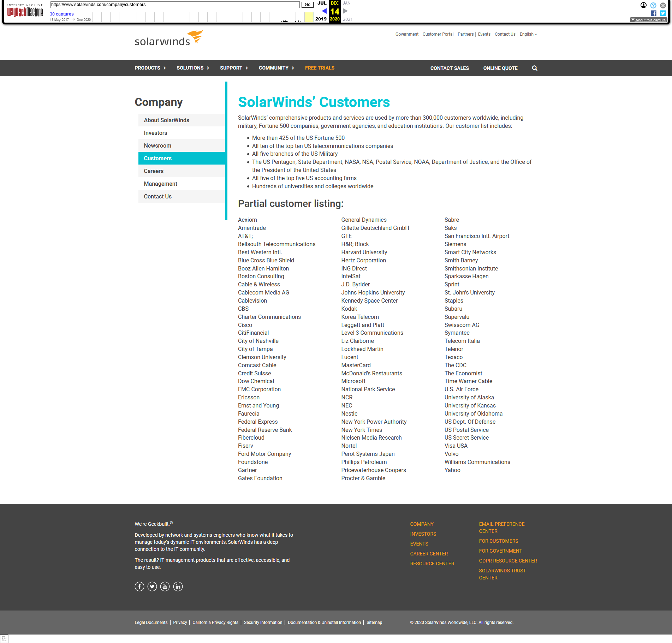Select Investors in the Company sidebar

click(182, 133)
